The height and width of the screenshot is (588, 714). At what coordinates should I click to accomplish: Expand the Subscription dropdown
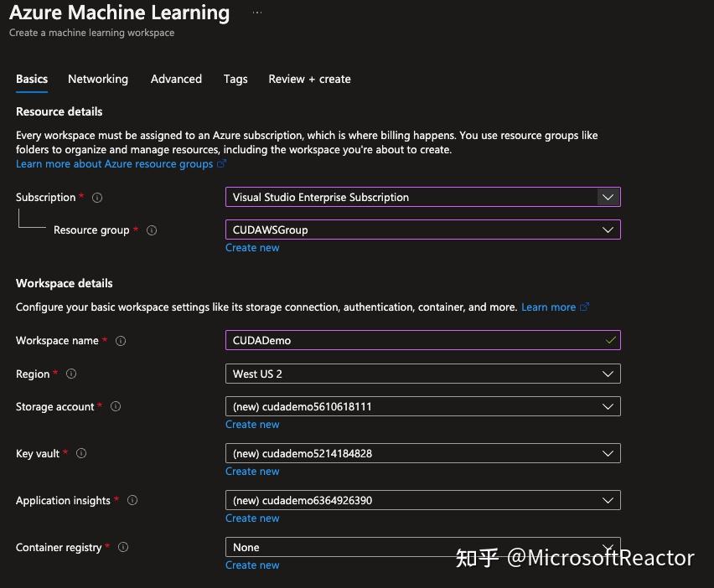[x=423, y=197]
